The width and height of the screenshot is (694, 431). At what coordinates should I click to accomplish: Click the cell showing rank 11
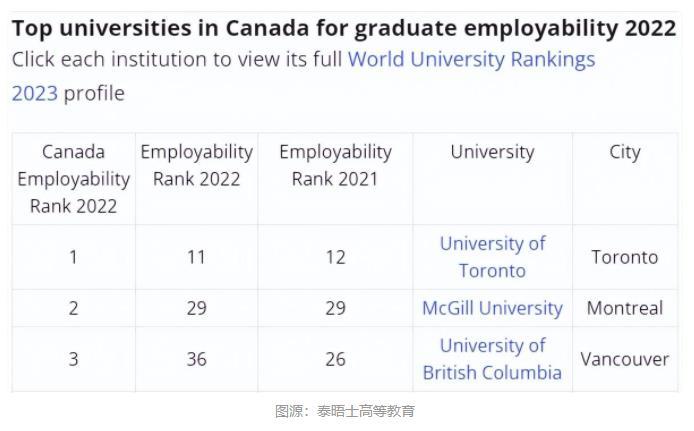click(197, 257)
